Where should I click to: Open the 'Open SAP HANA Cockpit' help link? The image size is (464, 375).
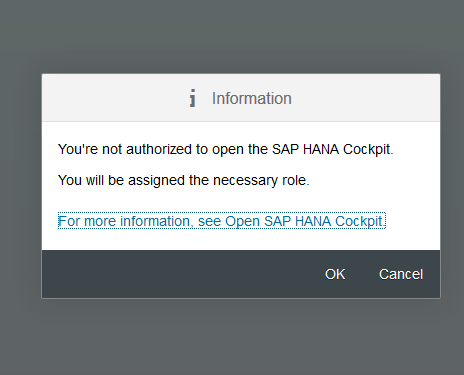point(222,221)
